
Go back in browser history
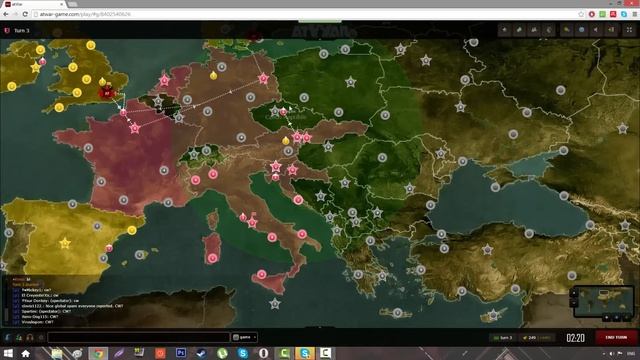(6, 14)
